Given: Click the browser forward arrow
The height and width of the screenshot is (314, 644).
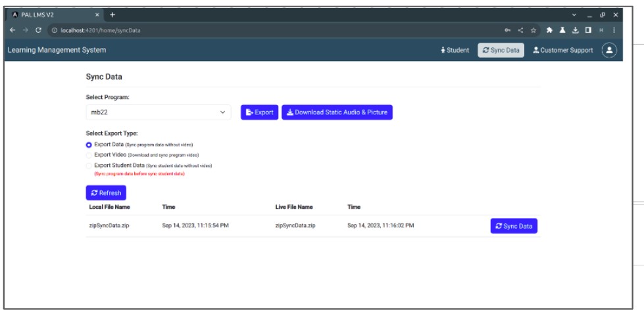Looking at the screenshot, I should pos(26,30).
